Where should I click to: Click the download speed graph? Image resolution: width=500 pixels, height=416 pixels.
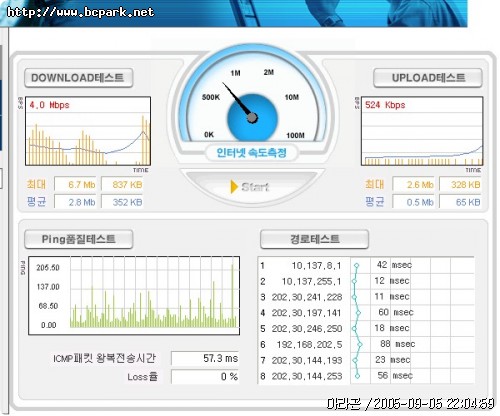click(88, 131)
